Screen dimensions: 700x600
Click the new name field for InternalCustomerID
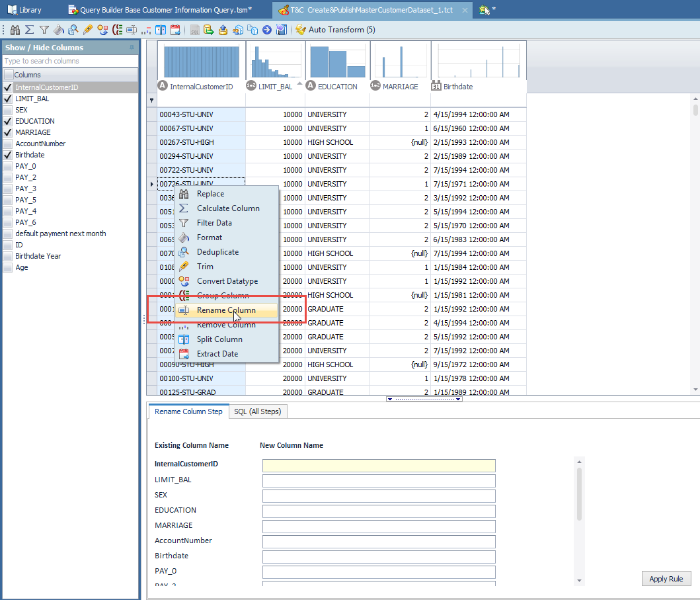tap(379, 466)
